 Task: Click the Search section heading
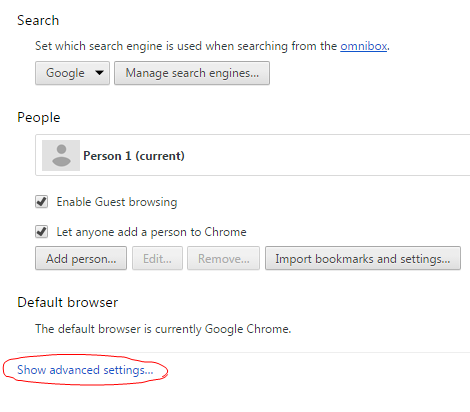click(38, 21)
